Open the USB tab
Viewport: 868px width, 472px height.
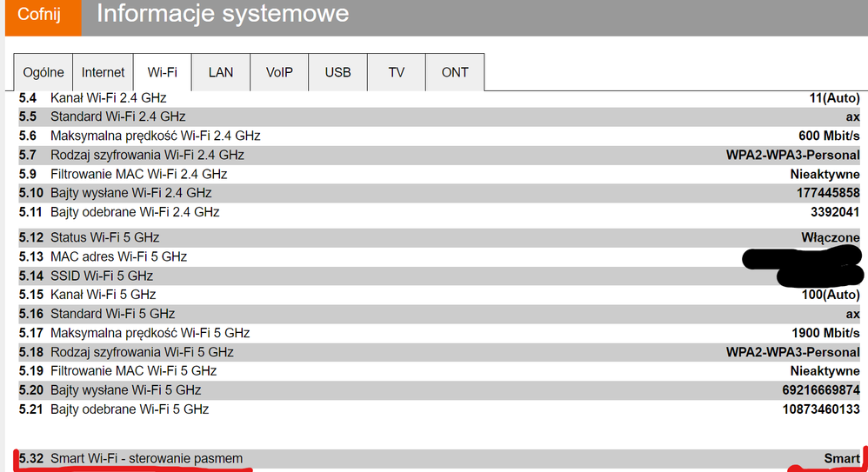point(337,72)
